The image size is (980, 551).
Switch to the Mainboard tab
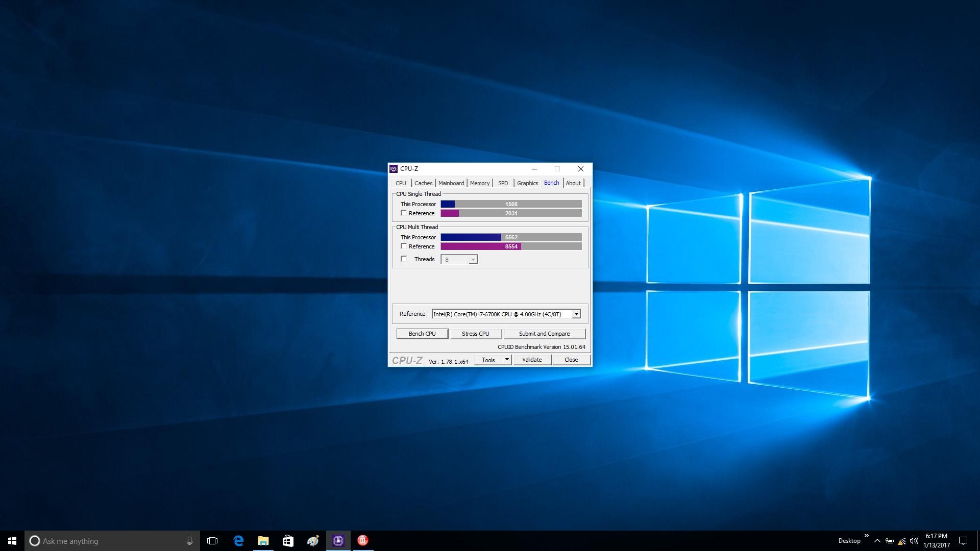[x=451, y=183]
